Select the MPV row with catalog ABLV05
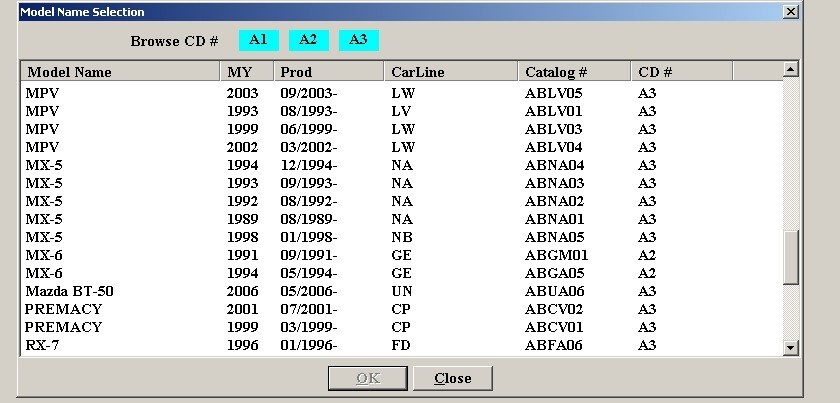 (402, 93)
